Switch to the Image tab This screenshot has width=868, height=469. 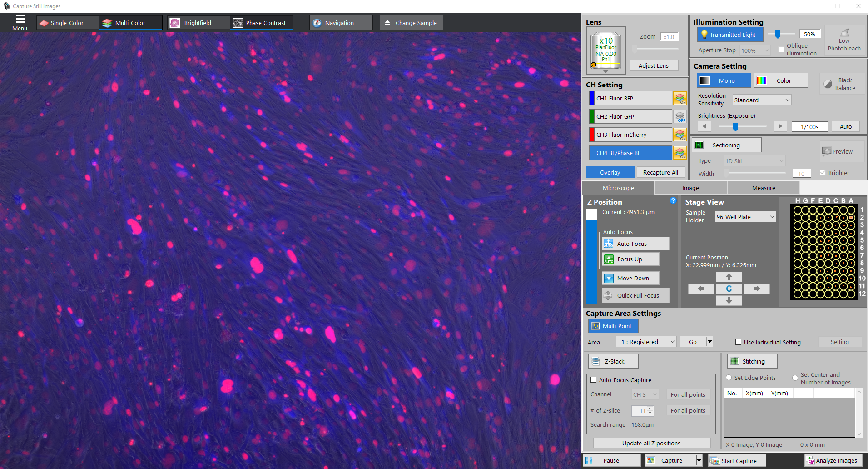(691, 188)
